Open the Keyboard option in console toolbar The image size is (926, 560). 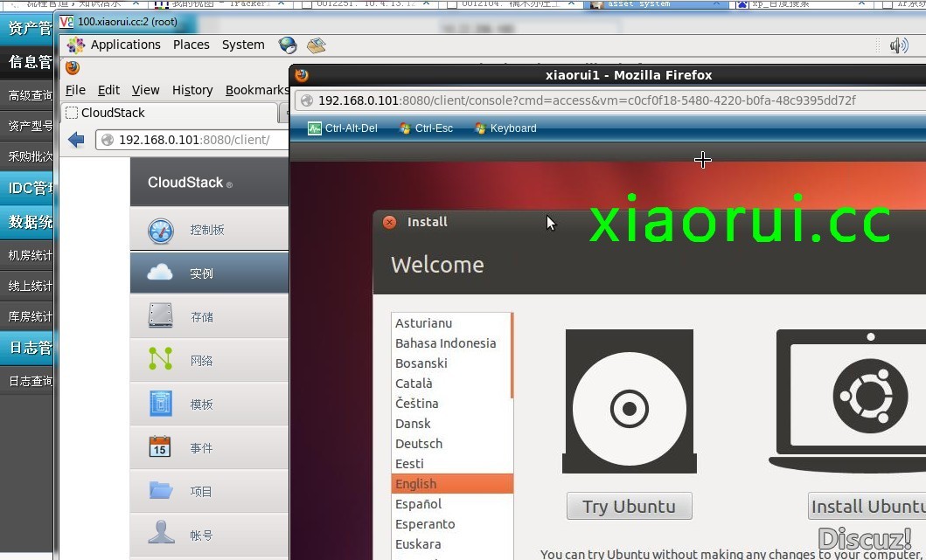click(x=506, y=128)
